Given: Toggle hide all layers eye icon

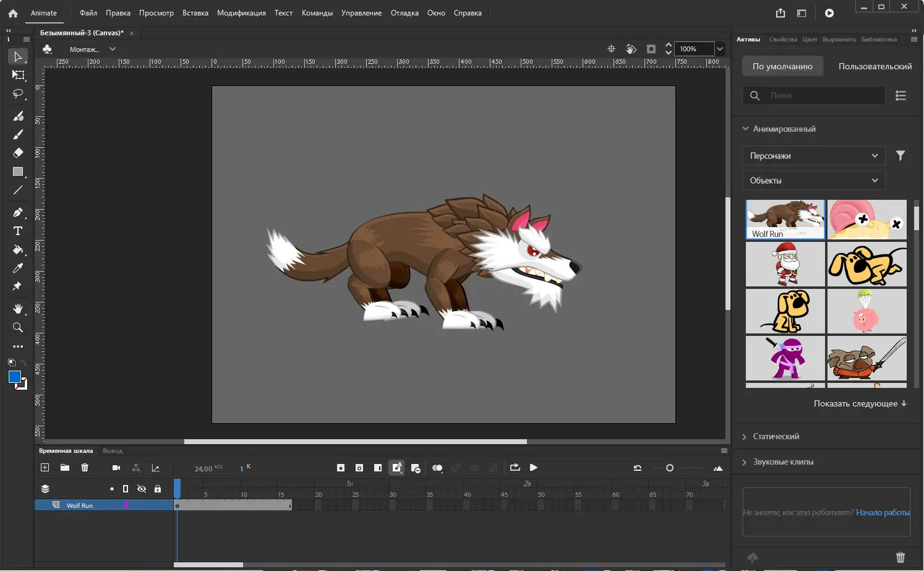Looking at the screenshot, I should click(x=142, y=489).
